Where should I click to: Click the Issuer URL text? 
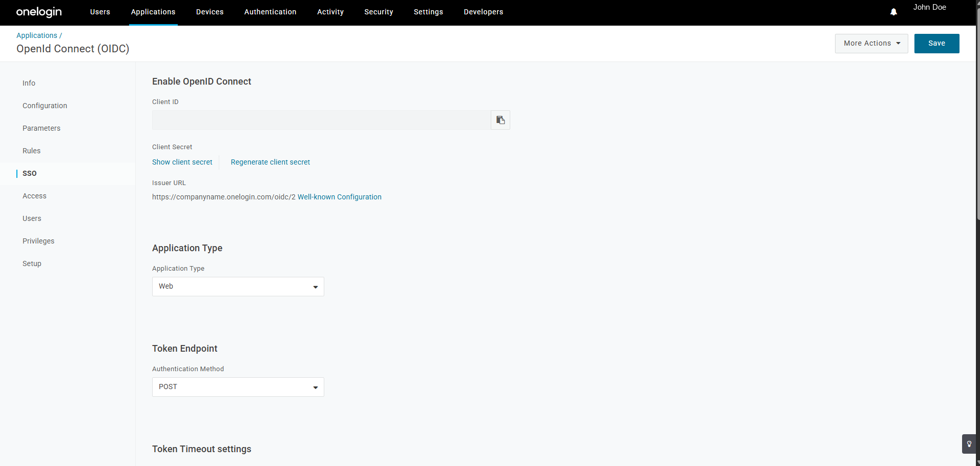point(224,197)
